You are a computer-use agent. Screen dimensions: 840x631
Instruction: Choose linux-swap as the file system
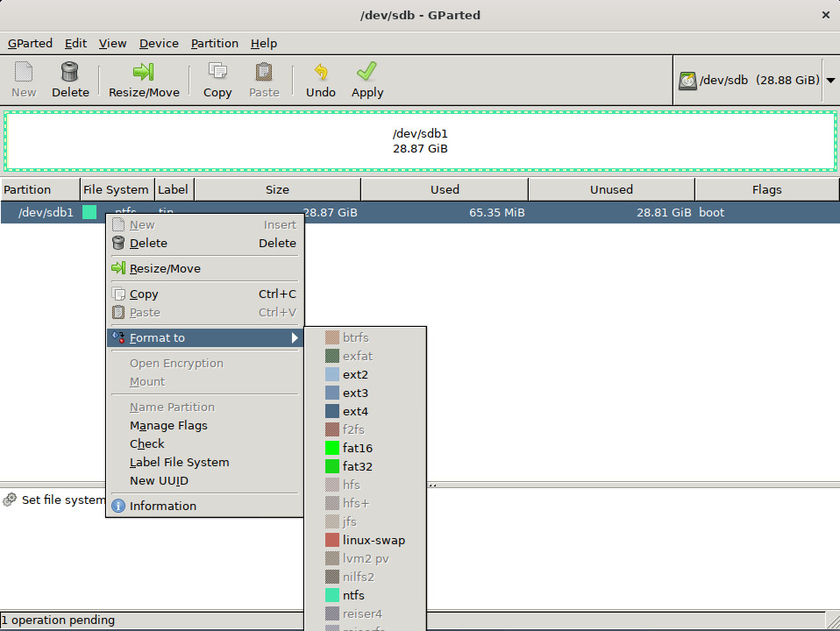(x=374, y=541)
